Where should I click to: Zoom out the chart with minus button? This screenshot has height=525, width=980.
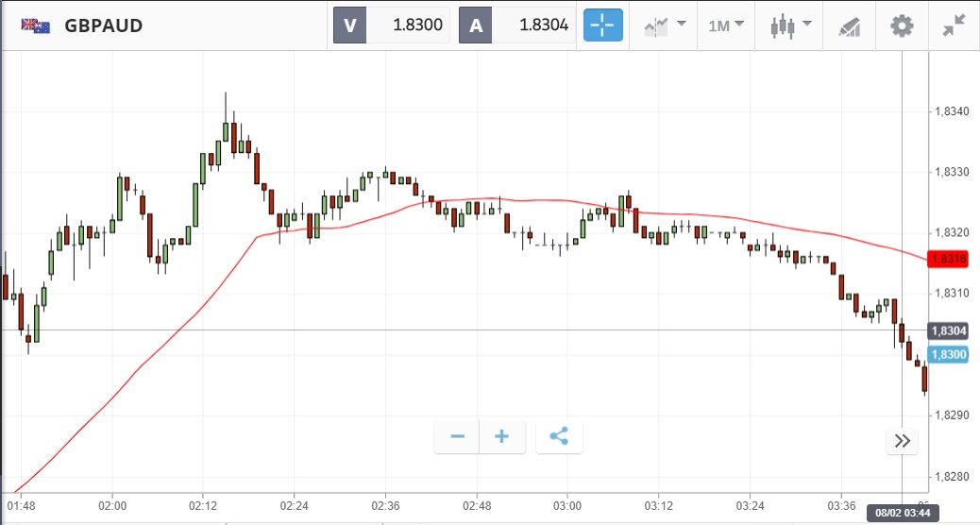[458, 436]
